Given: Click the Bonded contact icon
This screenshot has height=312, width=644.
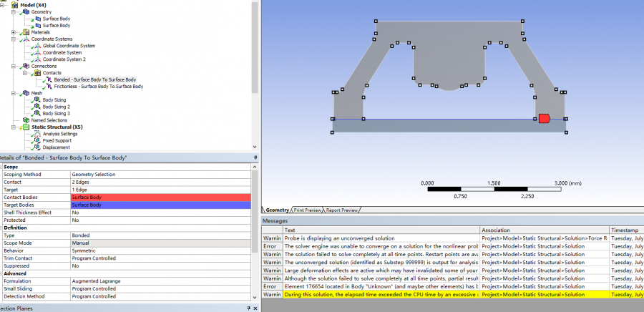Looking at the screenshot, I should tap(49, 79).
